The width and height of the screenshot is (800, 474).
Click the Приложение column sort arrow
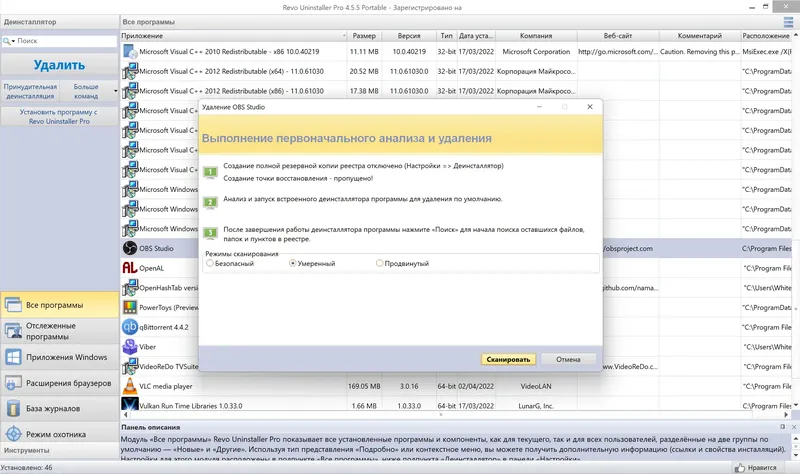click(344, 36)
